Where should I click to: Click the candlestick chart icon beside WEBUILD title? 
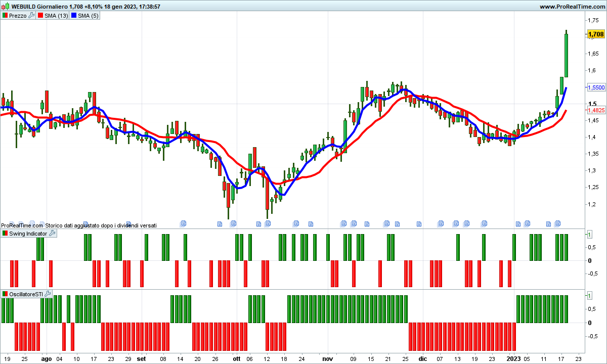pyautogui.click(x=6, y=7)
